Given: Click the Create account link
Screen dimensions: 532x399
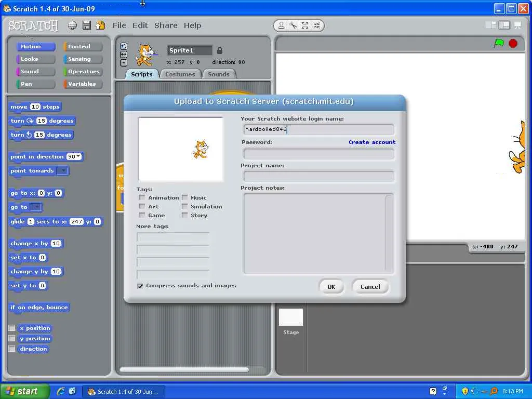Looking at the screenshot, I should tap(372, 142).
